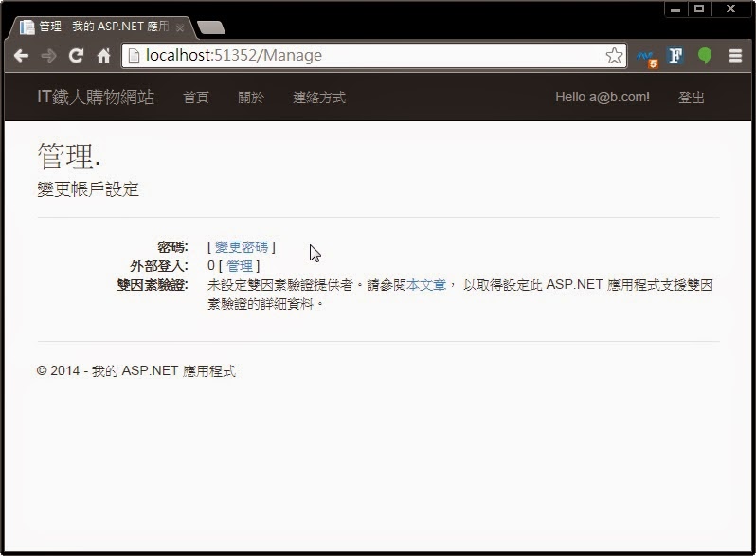Image resolution: width=756 pixels, height=556 pixels.
Task: Click the © 2014 - 我的 ASP.NET 應用程式 footer
Action: (136, 371)
